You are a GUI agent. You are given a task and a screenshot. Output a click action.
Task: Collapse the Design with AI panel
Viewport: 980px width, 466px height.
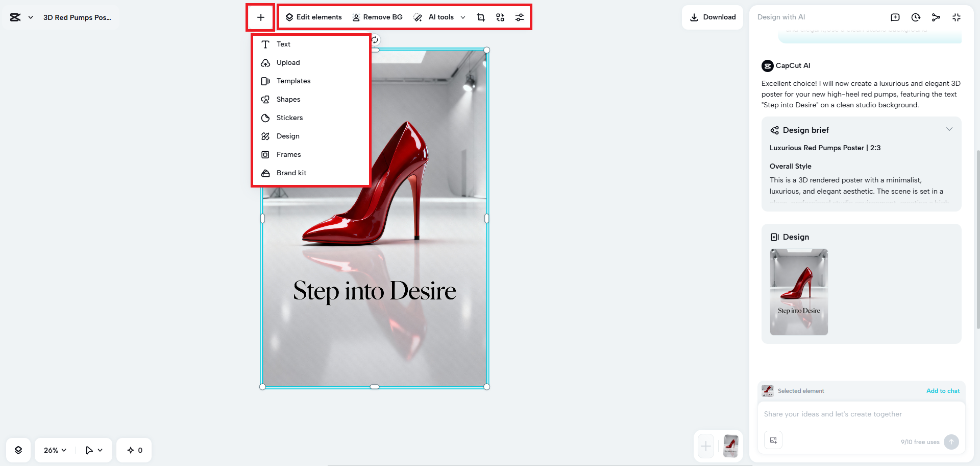[957, 17]
